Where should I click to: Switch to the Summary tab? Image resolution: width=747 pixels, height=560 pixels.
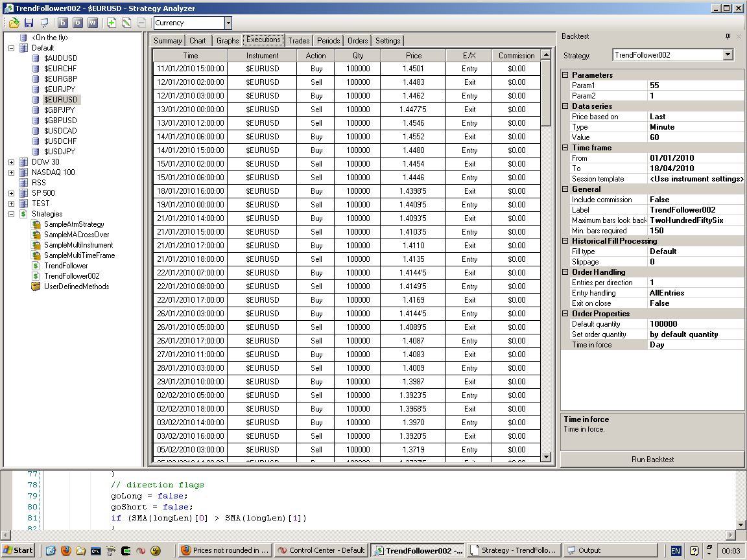pyautogui.click(x=167, y=40)
